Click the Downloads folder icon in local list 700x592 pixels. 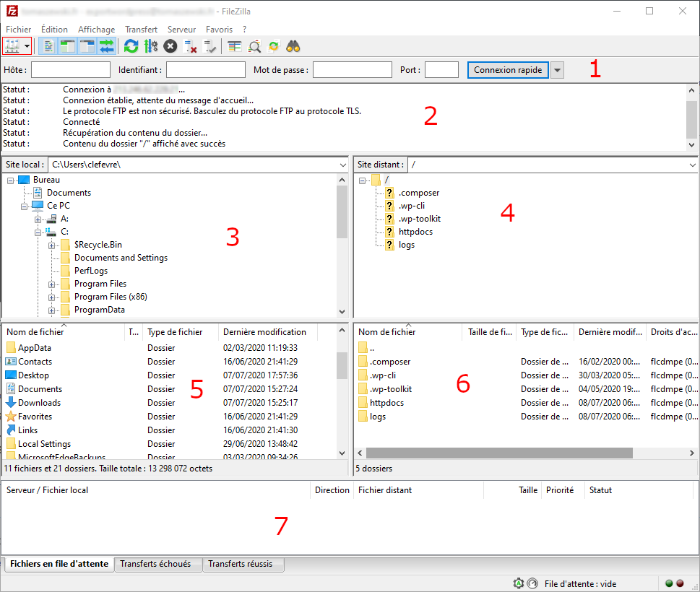11,402
